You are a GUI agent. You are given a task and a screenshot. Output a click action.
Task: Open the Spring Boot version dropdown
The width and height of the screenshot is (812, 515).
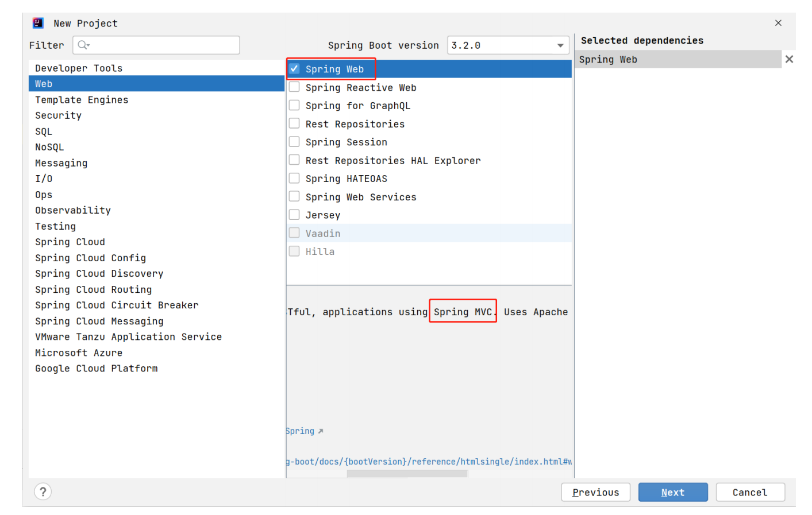[x=560, y=45]
